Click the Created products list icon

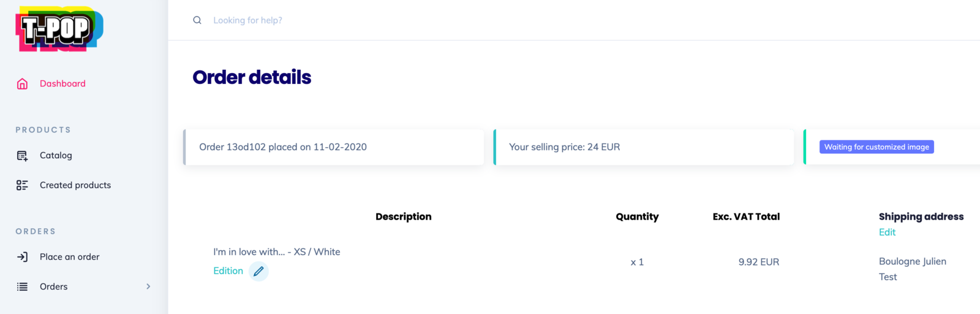pyautogui.click(x=22, y=185)
